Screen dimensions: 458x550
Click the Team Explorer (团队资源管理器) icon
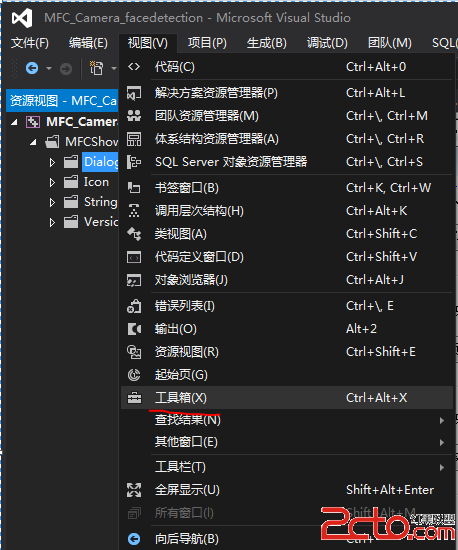(x=134, y=116)
